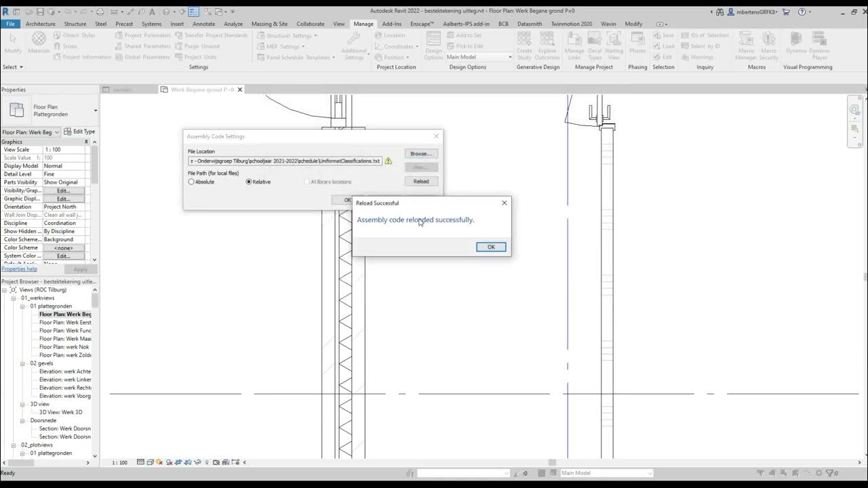Switch to the View ribbon tab

(339, 24)
